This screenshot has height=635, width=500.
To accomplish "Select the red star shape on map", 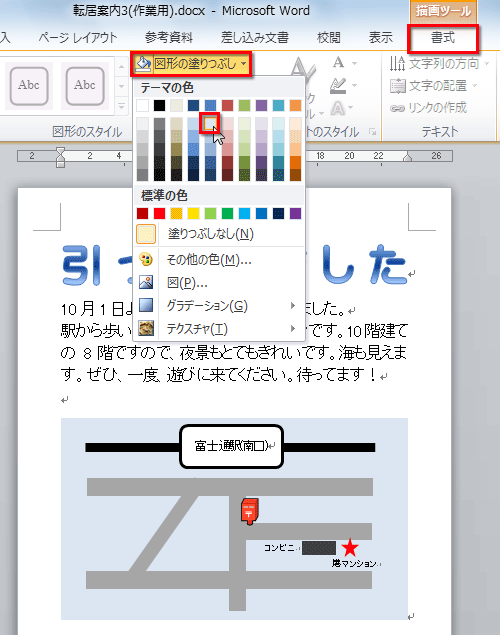I will 350,548.
